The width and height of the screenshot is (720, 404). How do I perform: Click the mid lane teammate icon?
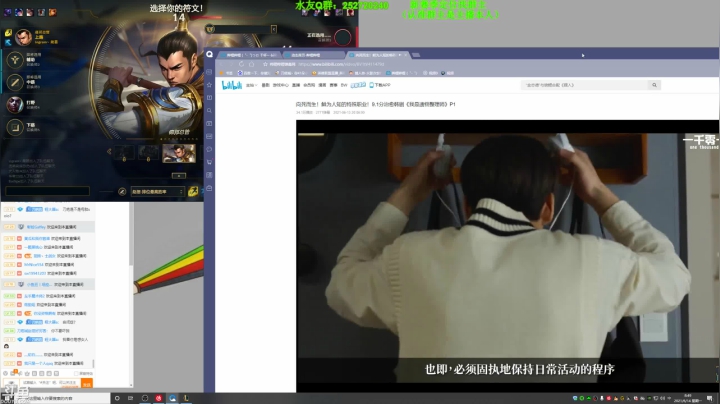(x=15, y=82)
